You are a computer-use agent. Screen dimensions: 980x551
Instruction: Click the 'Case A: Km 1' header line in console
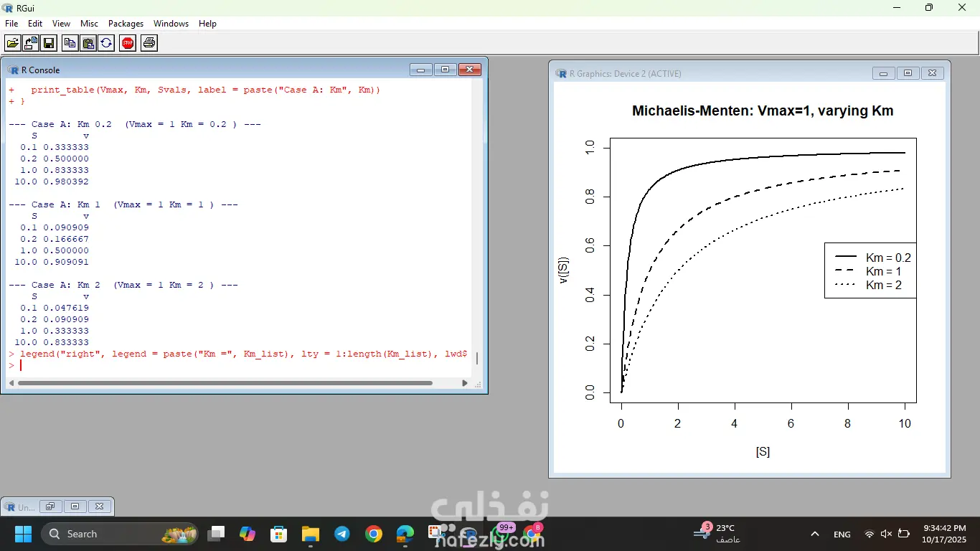pyautogui.click(x=123, y=204)
